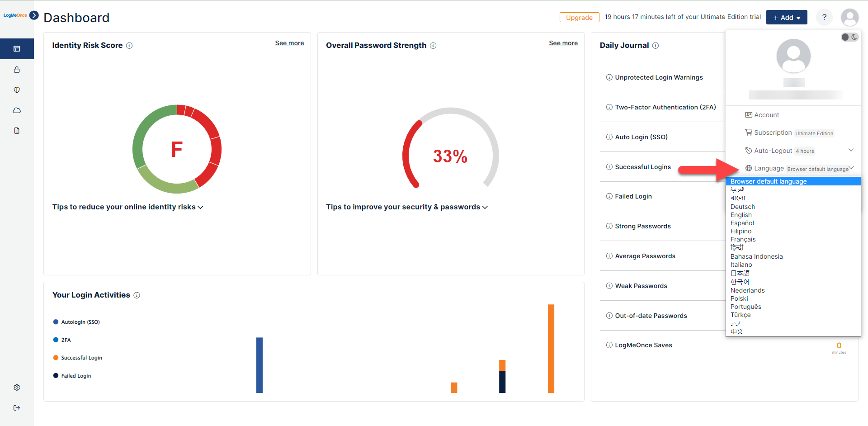Click See more on Identity Risk Score

pos(289,43)
